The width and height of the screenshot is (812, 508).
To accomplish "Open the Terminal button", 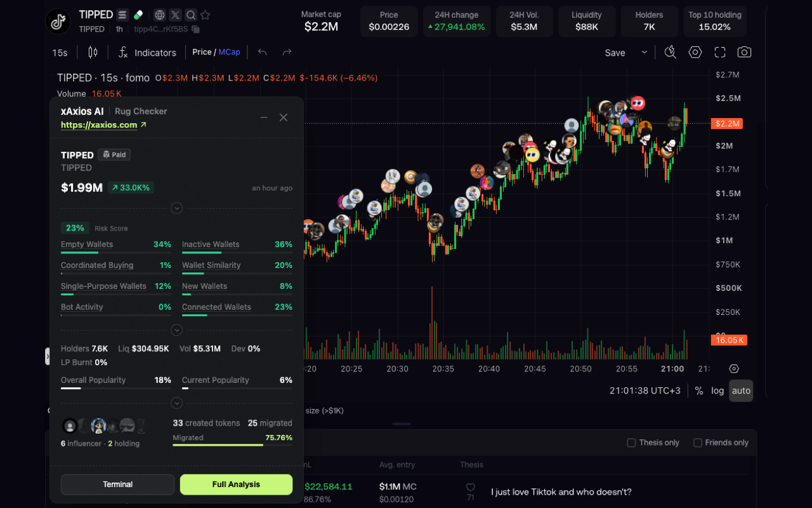I will click(x=117, y=485).
